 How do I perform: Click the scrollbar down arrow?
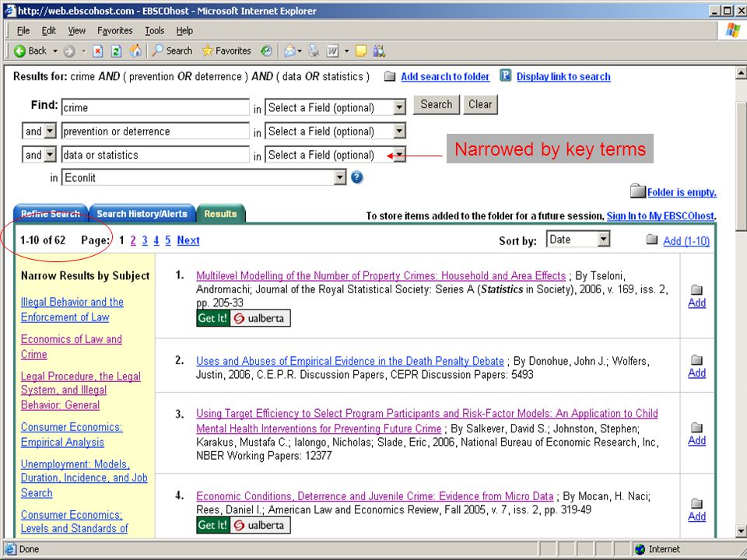pyautogui.click(x=741, y=531)
